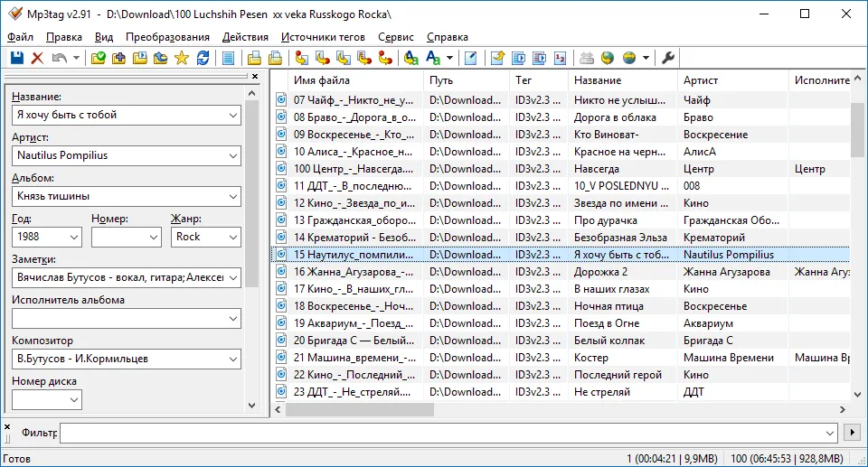
Task: Select the row titled Про дурачка
Action: pos(561,220)
